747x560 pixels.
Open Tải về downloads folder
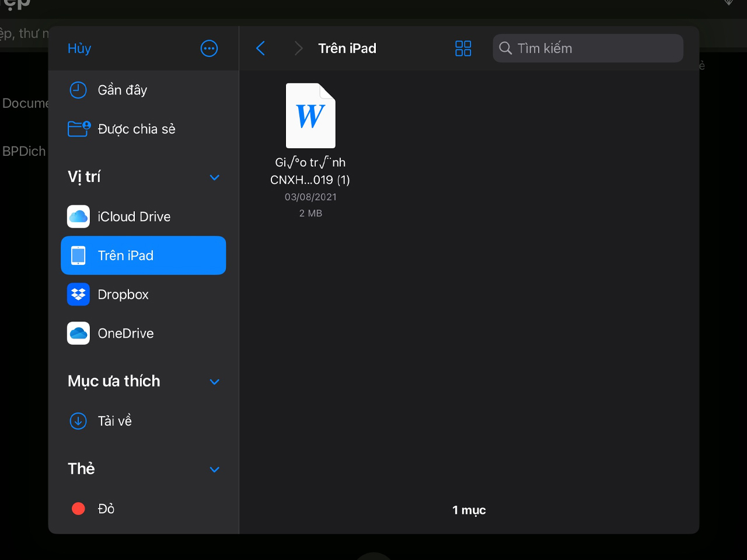pyautogui.click(x=144, y=421)
